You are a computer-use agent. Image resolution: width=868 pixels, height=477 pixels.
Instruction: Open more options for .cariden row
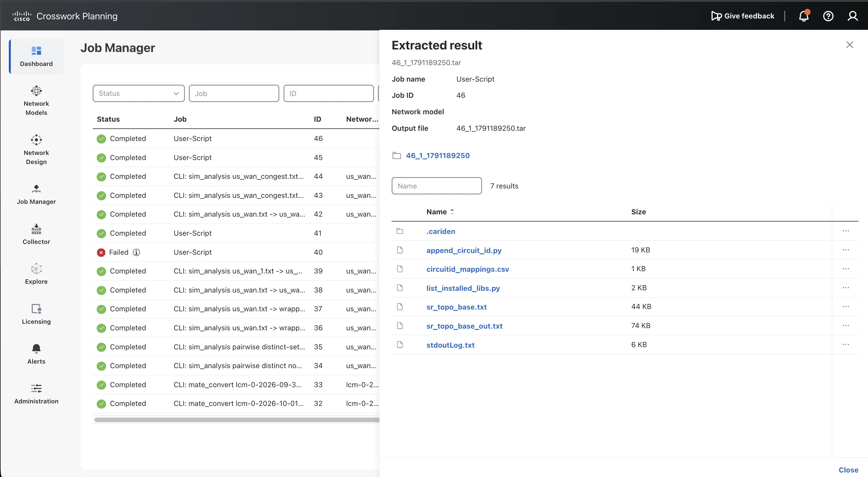click(x=846, y=231)
